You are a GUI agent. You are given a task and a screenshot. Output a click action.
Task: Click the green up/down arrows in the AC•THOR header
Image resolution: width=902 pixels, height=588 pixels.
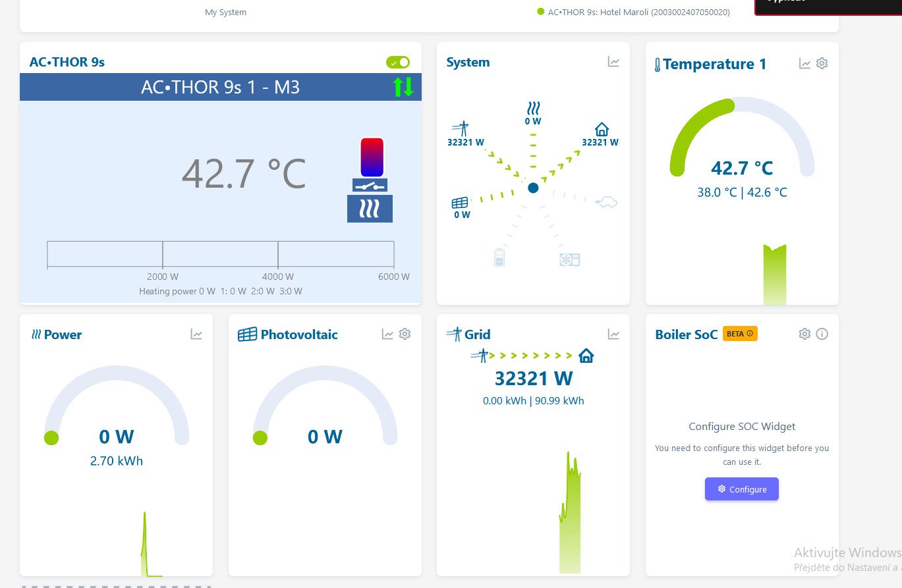point(403,87)
